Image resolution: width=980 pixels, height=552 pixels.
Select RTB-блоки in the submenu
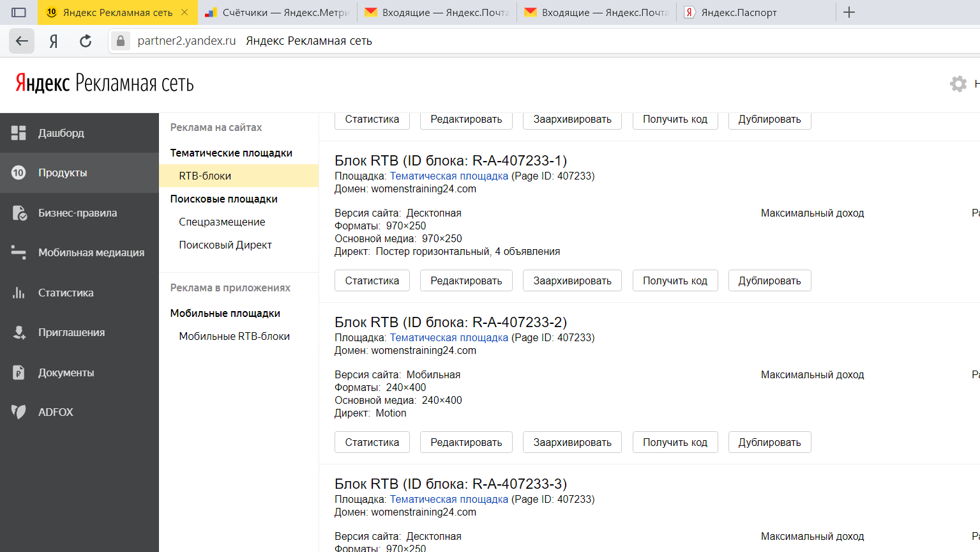pos(239,176)
